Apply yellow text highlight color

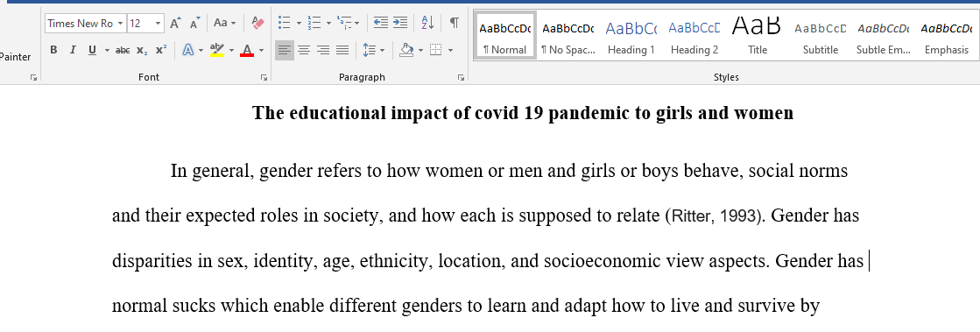click(x=217, y=50)
